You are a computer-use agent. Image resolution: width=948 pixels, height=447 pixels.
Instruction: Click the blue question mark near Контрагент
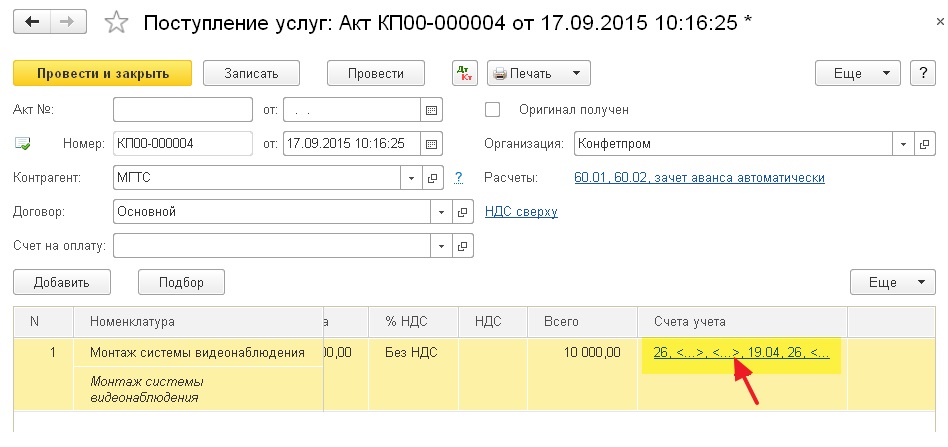coord(459,178)
